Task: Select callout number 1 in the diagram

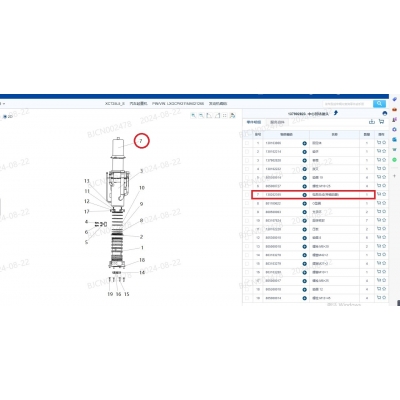Action: coord(142,248)
